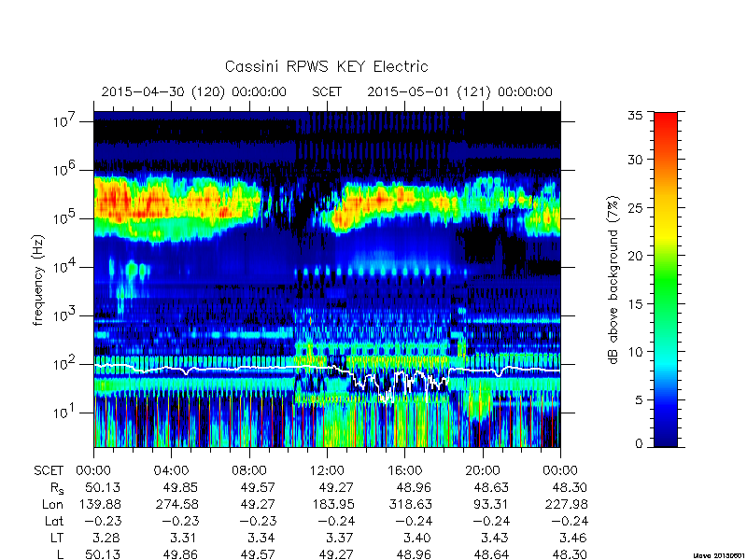Click the "Rs" row label
Image resolution: width=747 pixels, height=560 pixels.
(57, 488)
